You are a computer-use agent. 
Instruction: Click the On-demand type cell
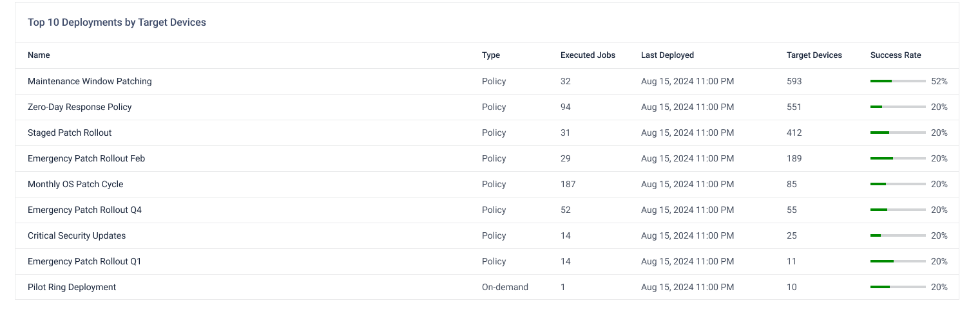pos(504,288)
